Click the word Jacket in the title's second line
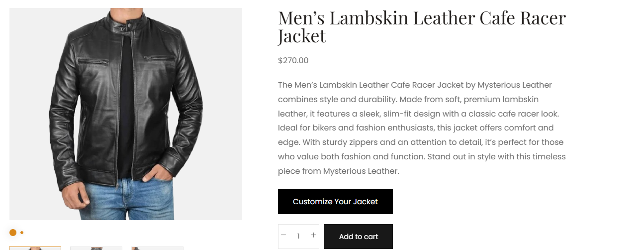Screen dimensions: 644x250 click(302, 36)
